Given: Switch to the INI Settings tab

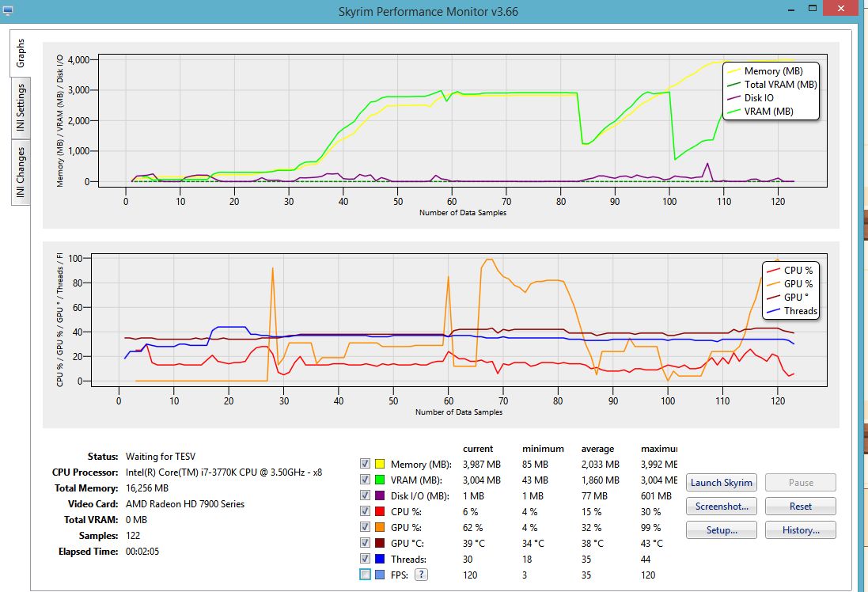Looking at the screenshot, I should pos(21,109).
